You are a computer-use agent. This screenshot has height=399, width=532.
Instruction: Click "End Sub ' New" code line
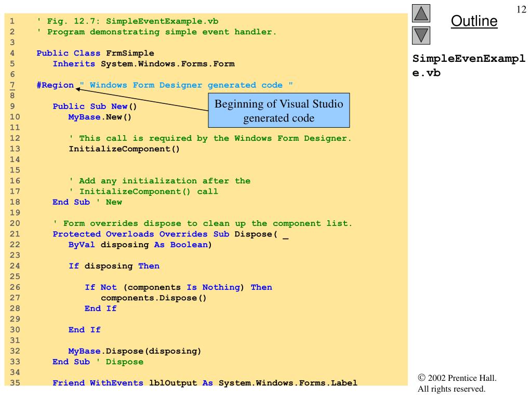coord(87,202)
